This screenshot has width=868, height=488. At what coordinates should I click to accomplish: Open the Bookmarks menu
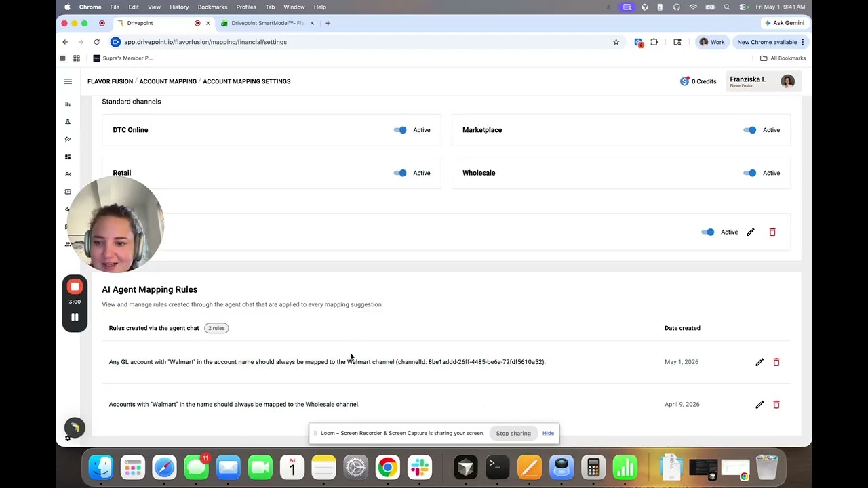tap(212, 7)
